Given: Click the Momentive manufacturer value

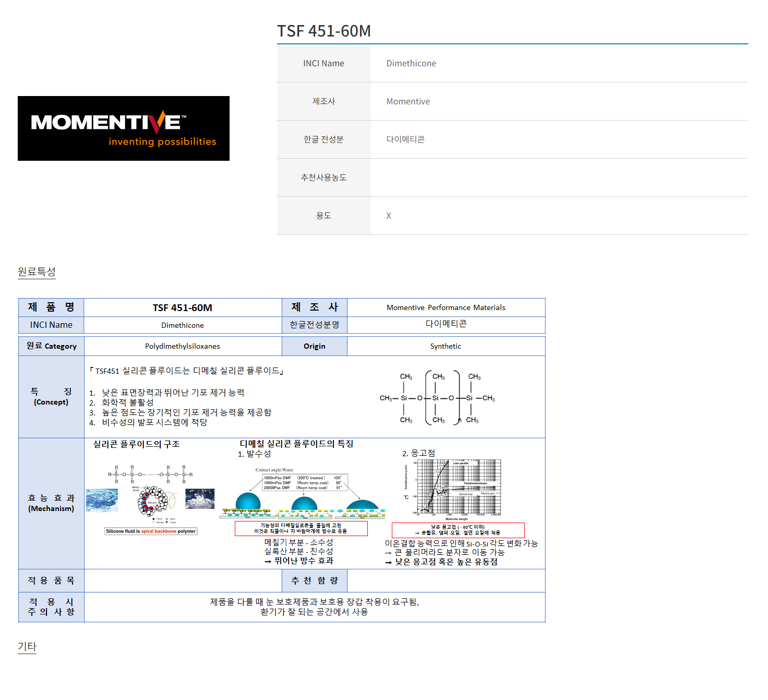Looking at the screenshot, I should [408, 101].
